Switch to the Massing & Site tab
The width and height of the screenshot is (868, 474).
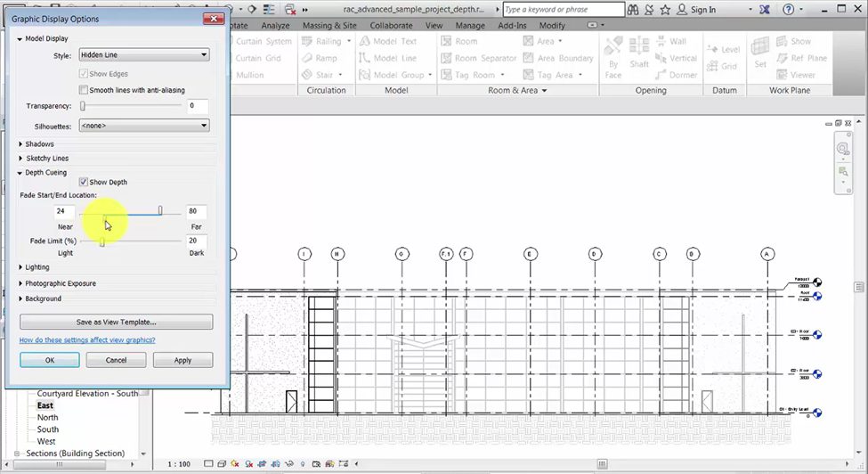329,26
